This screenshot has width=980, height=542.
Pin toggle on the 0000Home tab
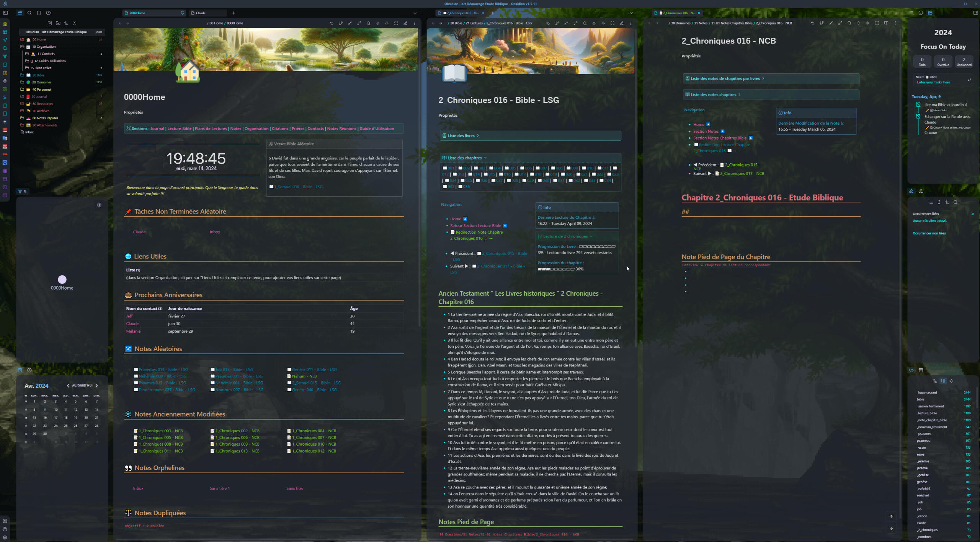(182, 13)
